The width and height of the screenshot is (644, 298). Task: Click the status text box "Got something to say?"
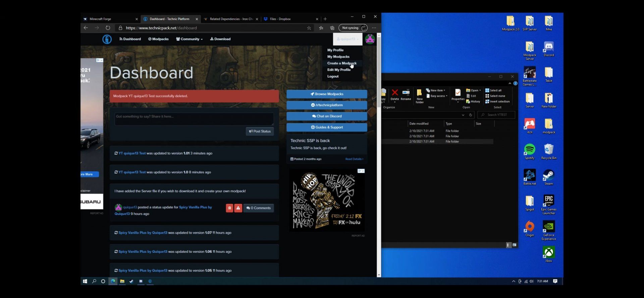[194, 119]
